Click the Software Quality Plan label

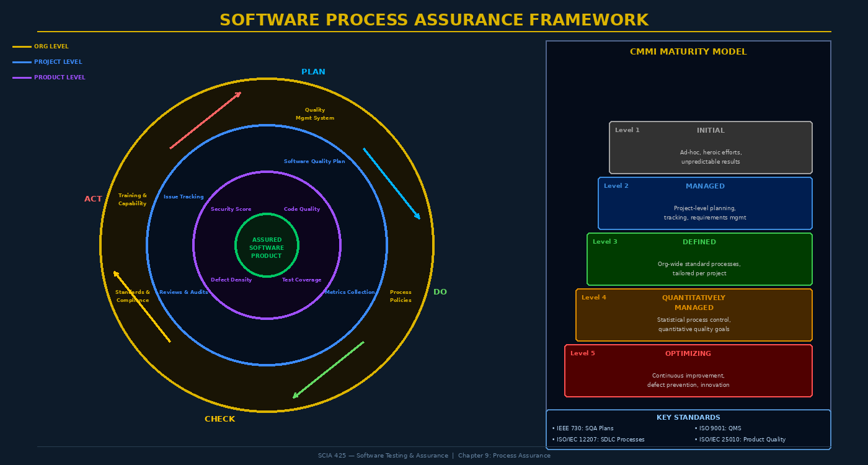314,161
